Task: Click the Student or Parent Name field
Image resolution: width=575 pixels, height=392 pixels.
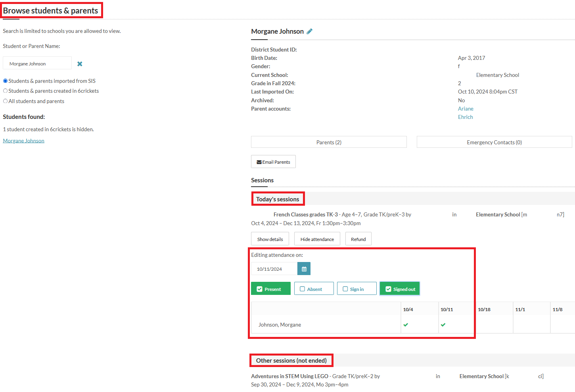Action: pos(37,63)
